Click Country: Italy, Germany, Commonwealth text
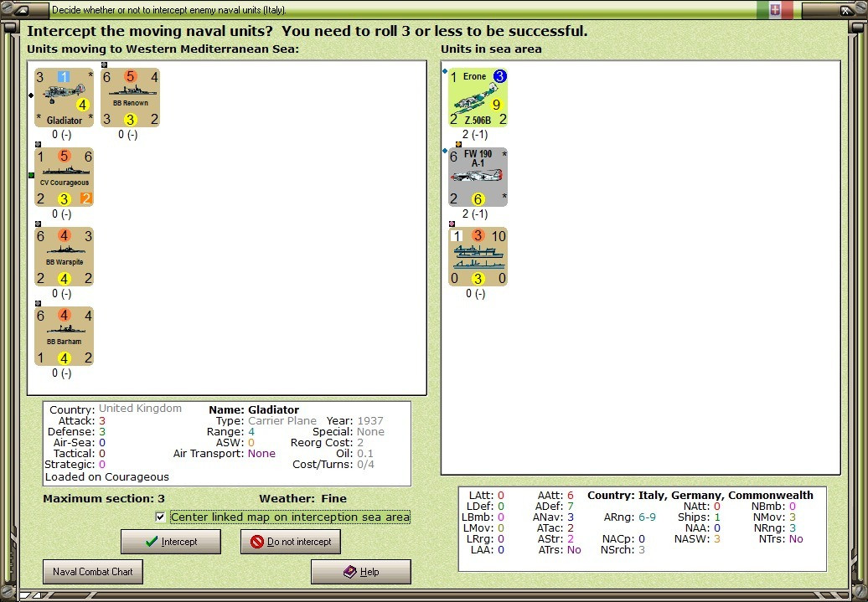 click(700, 495)
